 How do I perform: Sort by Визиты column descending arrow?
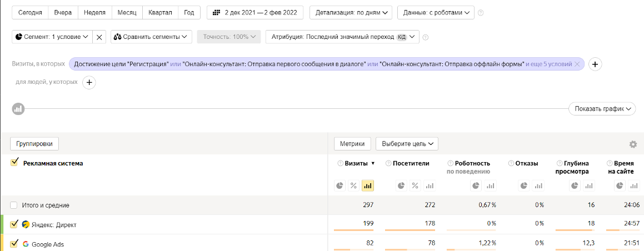[373, 164]
